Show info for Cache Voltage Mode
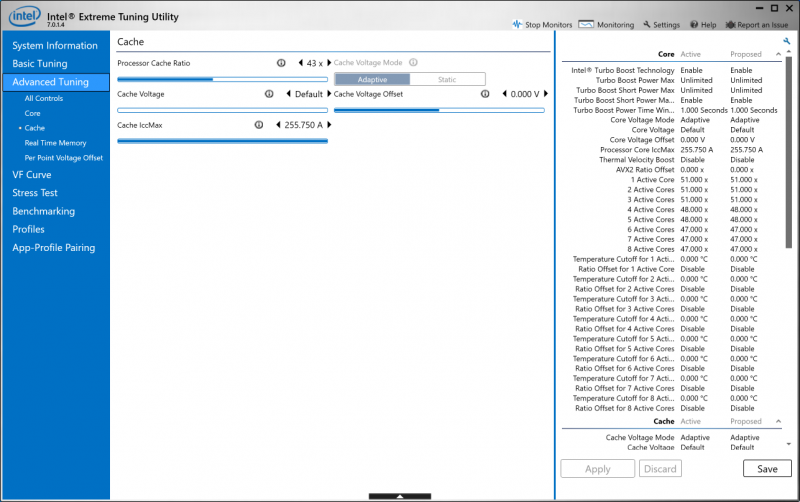 pos(413,62)
